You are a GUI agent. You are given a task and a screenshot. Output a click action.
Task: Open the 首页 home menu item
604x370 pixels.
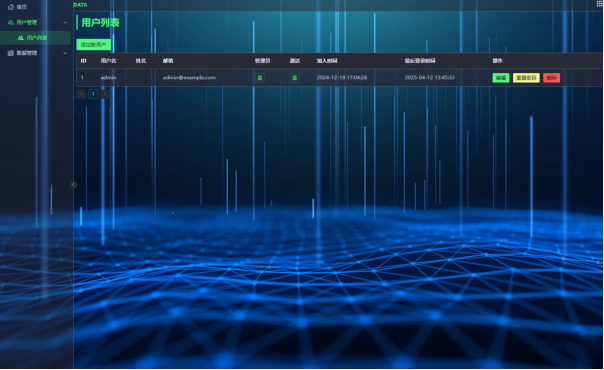pos(36,7)
